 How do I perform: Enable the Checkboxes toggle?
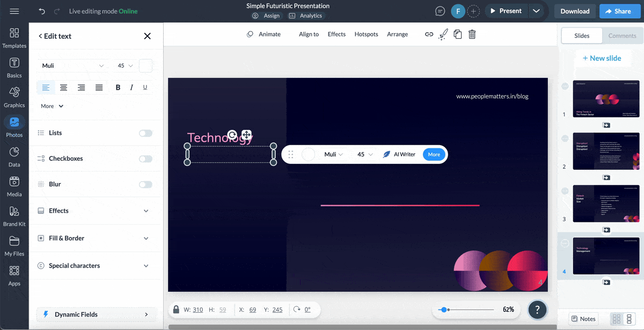point(145,159)
